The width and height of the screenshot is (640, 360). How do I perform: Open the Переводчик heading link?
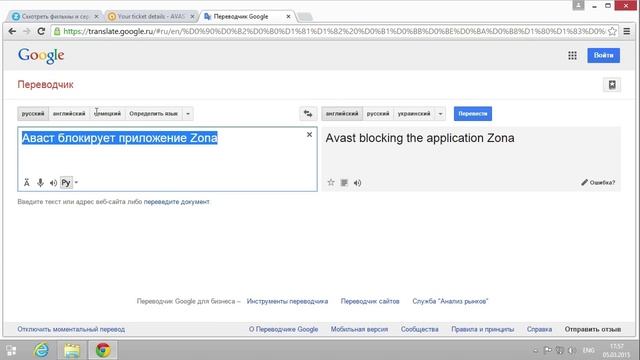pos(45,84)
